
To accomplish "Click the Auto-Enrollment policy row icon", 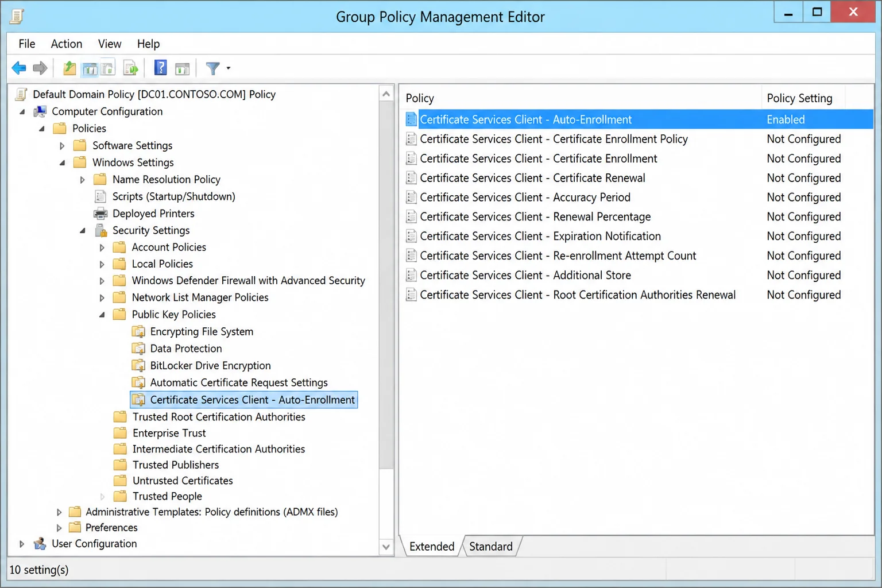I will tap(411, 119).
